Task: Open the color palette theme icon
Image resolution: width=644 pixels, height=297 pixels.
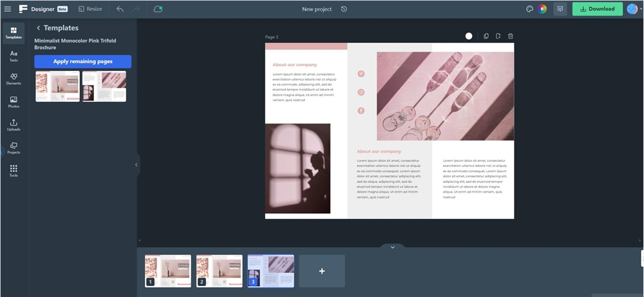Action: [529, 9]
